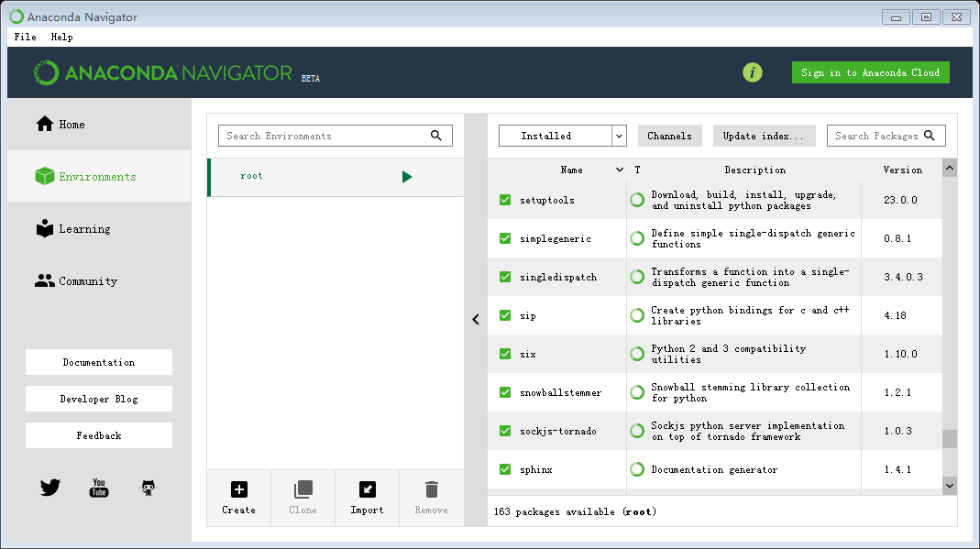Open the Developer Blog link
Screen dimensions: 980x549
coord(99,399)
